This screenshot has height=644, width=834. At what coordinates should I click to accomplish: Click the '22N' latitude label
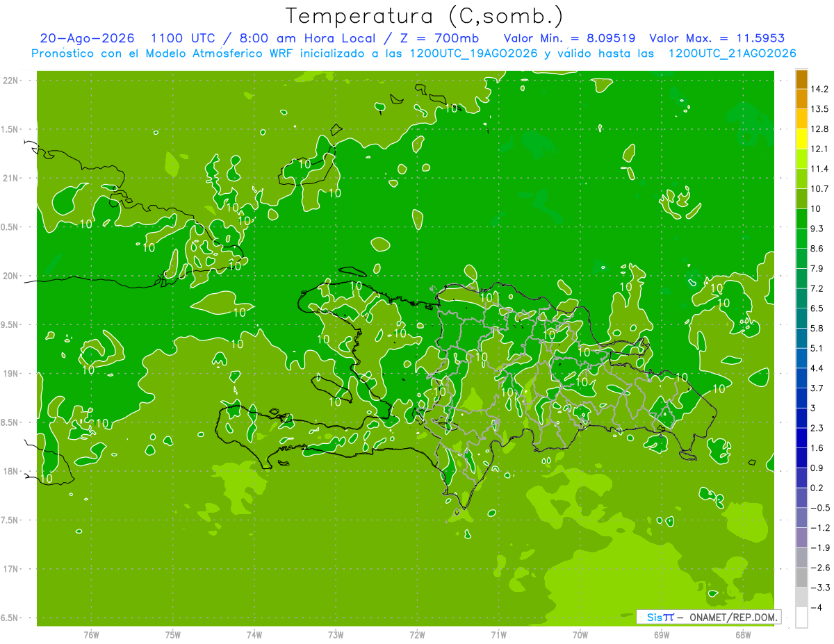pyautogui.click(x=10, y=81)
